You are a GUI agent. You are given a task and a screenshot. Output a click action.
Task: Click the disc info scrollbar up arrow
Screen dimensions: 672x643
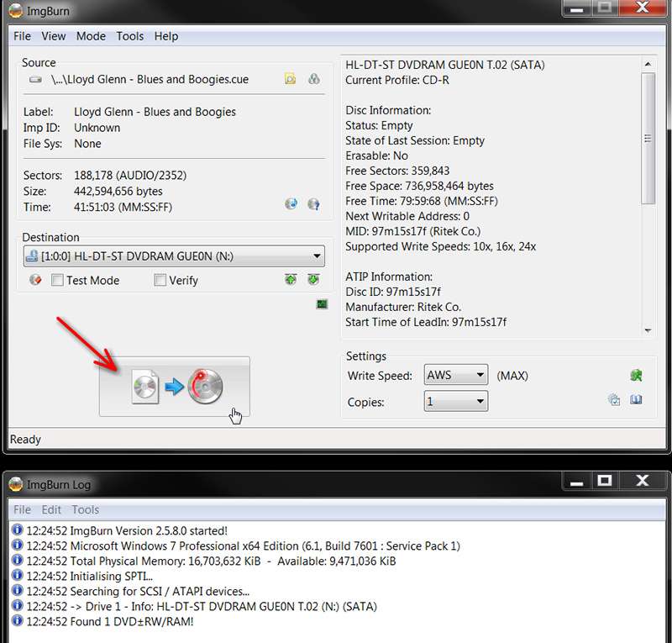(x=648, y=64)
